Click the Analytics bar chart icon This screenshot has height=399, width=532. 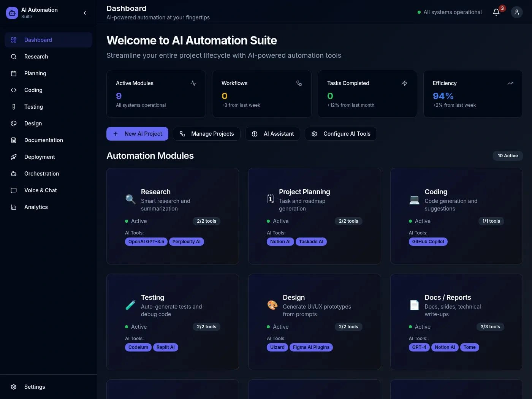pyautogui.click(x=14, y=207)
